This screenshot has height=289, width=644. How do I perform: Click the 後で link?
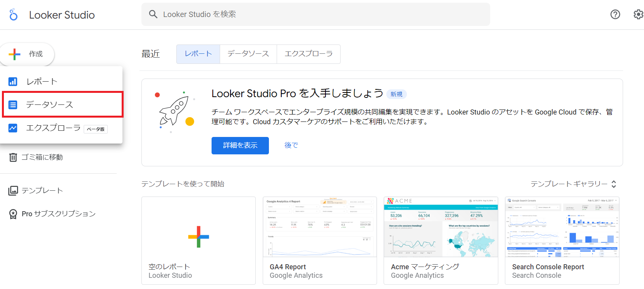pos(291,145)
